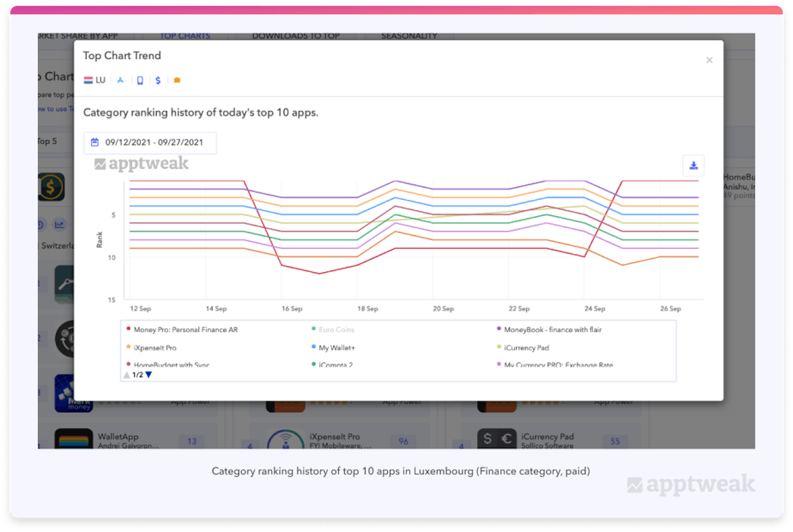793x532 pixels.
Task: Click the App Store platform icon
Action: [x=120, y=81]
